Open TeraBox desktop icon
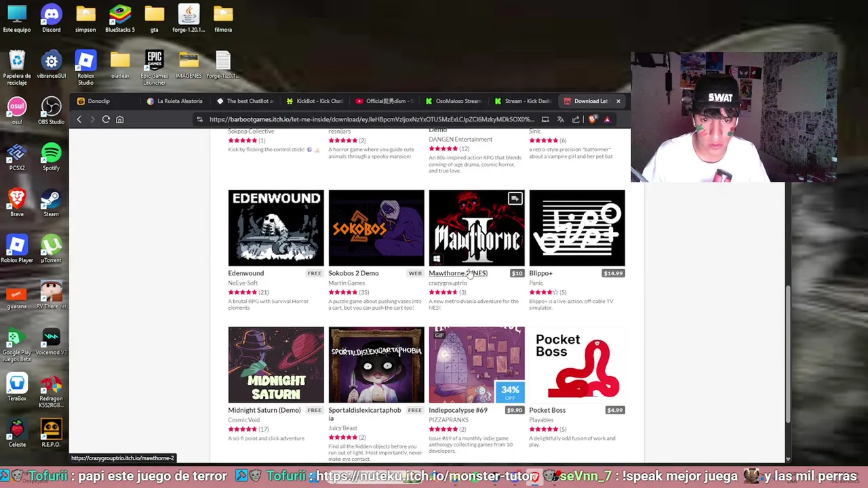868x488 pixels. tap(17, 387)
